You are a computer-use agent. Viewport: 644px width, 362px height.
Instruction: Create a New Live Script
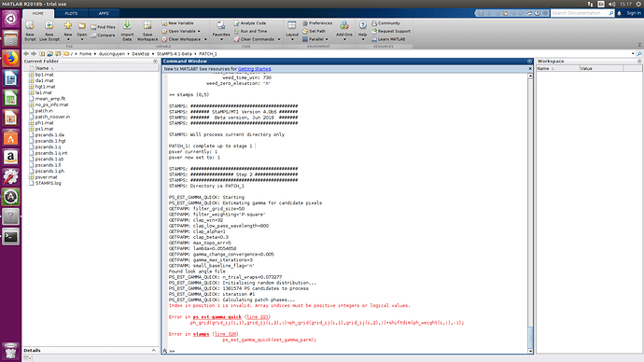click(49, 31)
